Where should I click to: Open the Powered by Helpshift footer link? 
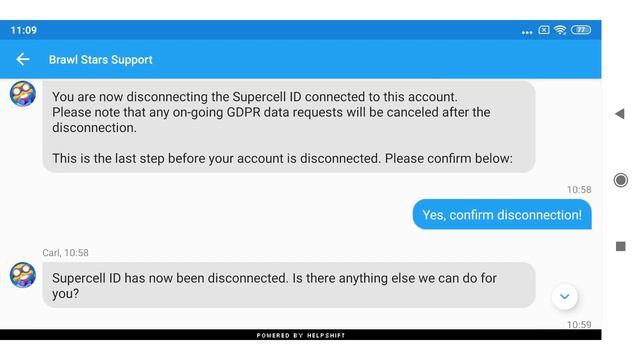click(x=301, y=336)
